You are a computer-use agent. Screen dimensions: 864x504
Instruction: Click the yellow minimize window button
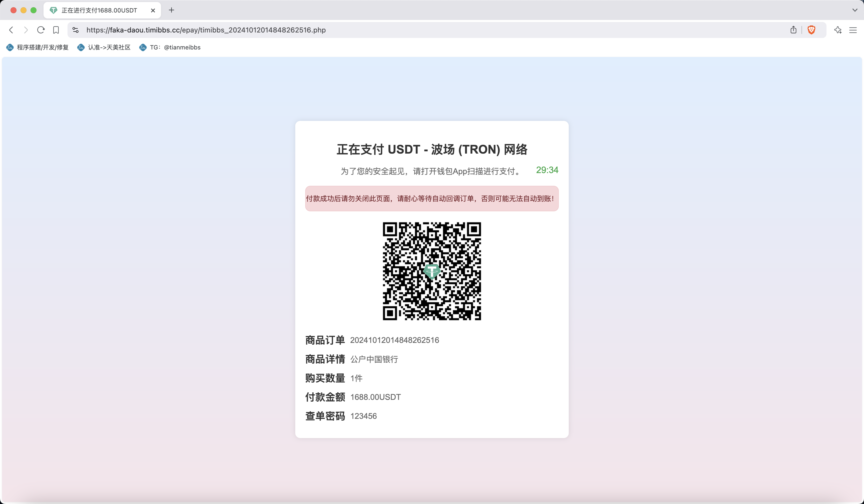click(23, 10)
